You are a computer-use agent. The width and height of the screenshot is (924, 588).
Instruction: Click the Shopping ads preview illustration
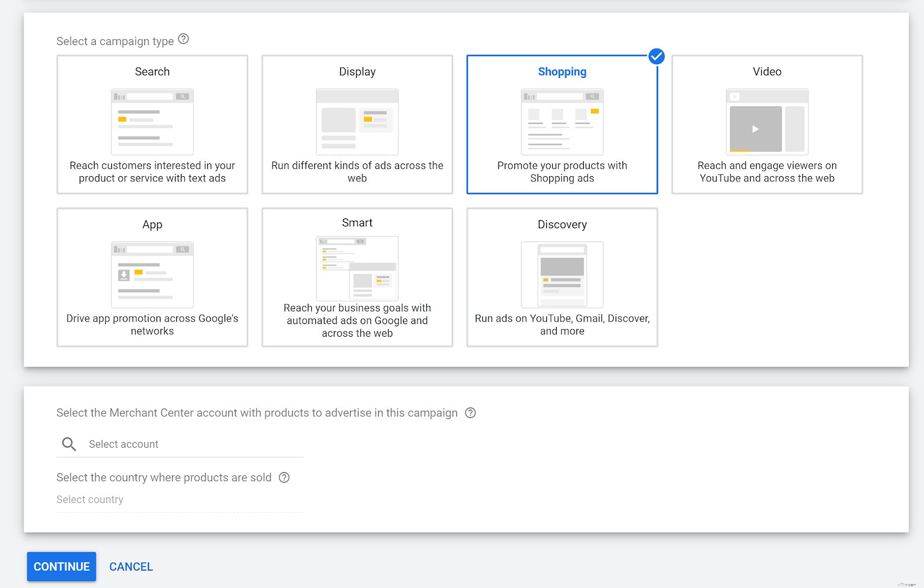(x=562, y=122)
